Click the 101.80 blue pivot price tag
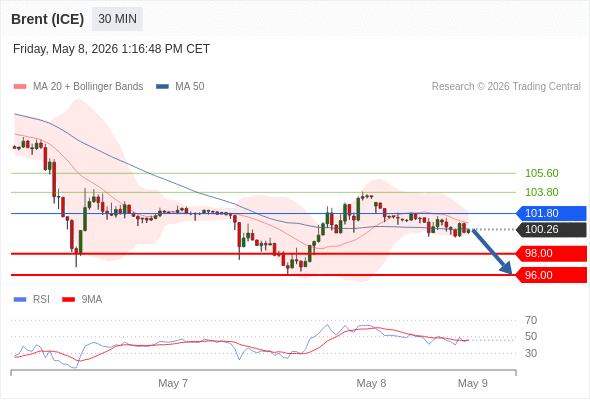Viewport: 590px width, 400px height. [x=552, y=213]
